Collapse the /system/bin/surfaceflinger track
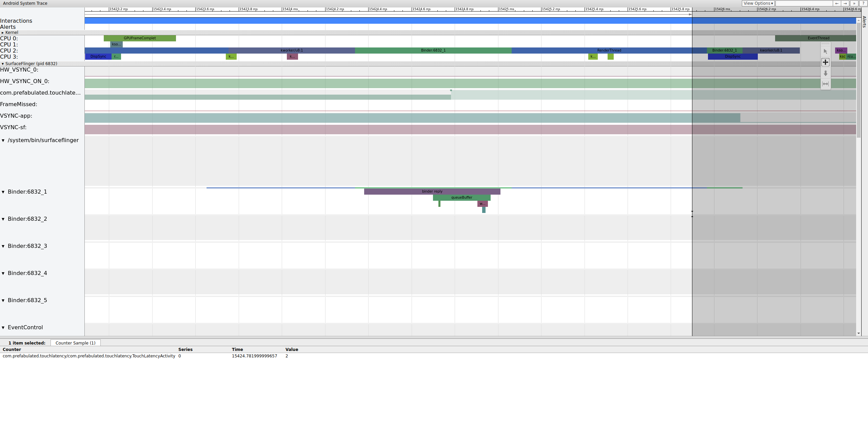The height and width of the screenshot is (432, 868). [3, 140]
